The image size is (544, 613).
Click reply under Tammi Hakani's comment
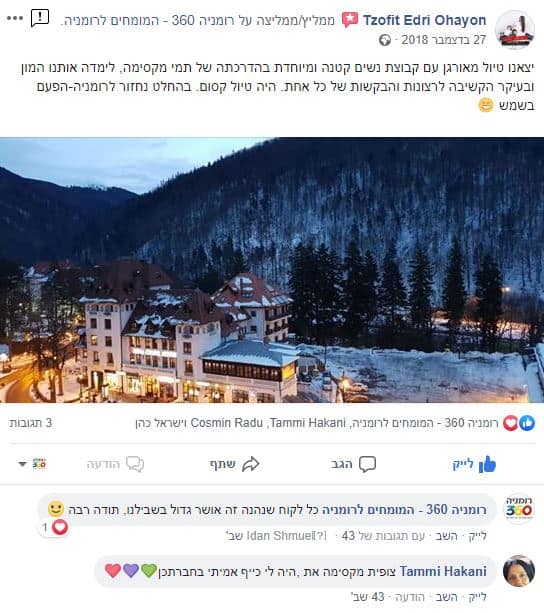(447, 597)
